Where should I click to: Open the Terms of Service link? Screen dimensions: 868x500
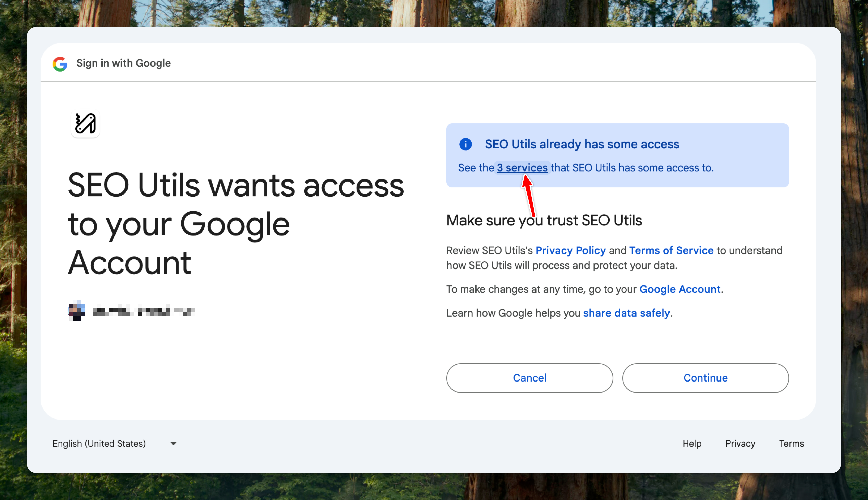pyautogui.click(x=671, y=250)
